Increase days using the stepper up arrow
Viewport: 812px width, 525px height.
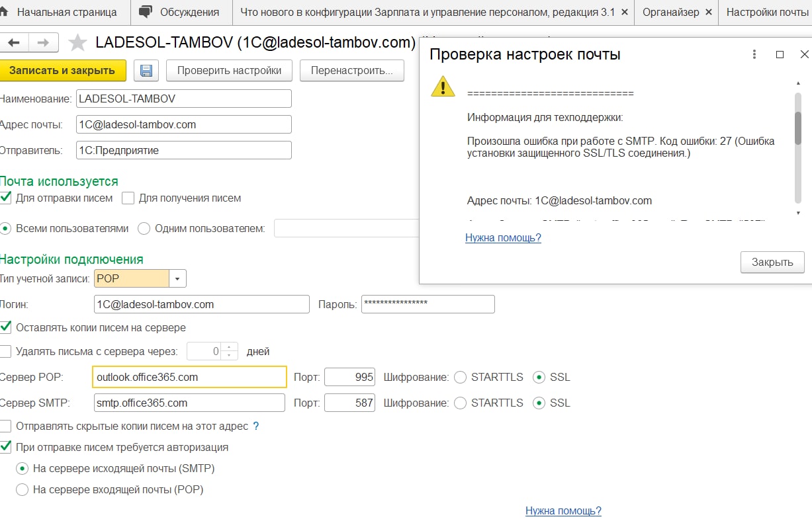click(230, 347)
